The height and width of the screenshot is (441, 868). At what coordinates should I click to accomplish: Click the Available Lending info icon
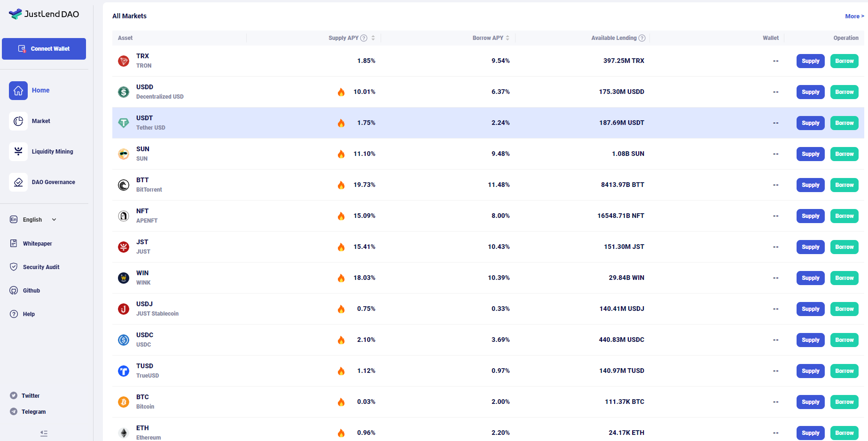[x=642, y=38]
